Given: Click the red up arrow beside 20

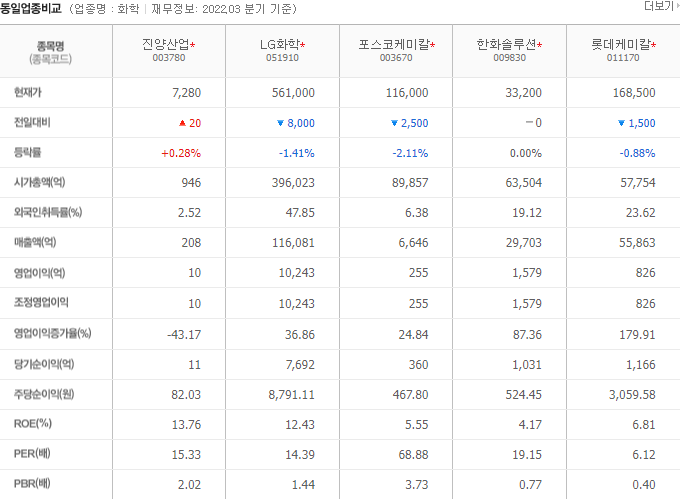Looking at the screenshot, I should coord(182,123).
